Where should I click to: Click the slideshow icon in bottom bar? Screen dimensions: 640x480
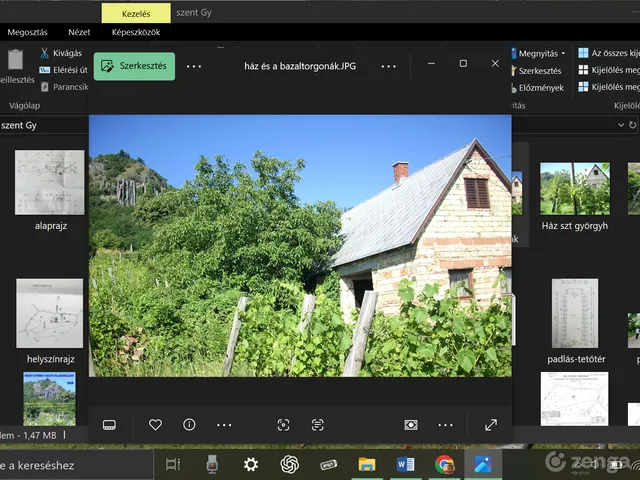pyautogui.click(x=411, y=425)
